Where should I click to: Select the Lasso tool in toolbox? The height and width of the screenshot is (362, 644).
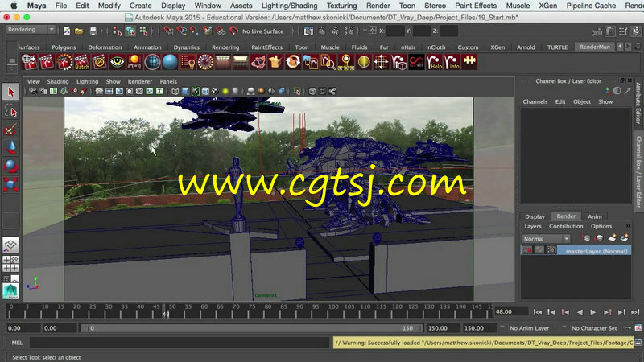(10, 110)
